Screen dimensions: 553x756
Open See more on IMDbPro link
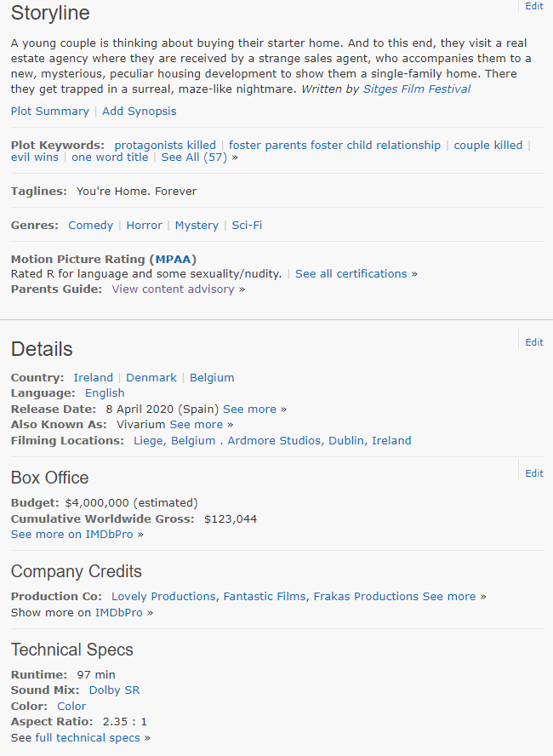tap(72, 534)
